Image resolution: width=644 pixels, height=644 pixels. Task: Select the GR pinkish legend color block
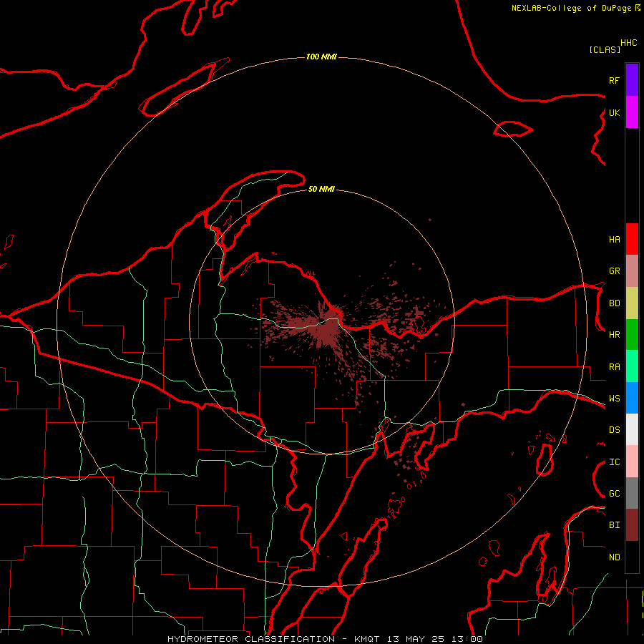click(x=632, y=271)
